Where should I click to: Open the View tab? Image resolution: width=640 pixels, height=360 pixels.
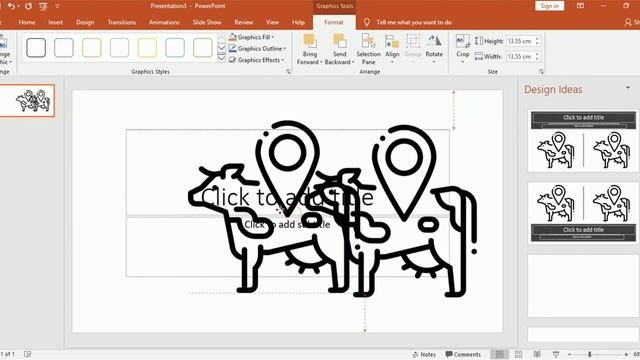click(x=272, y=22)
